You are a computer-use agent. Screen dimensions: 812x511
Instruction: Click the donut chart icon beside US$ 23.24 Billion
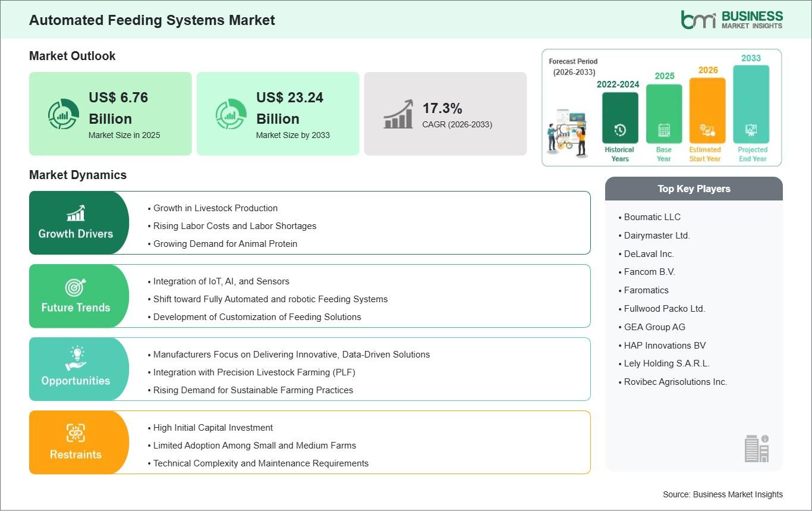pos(231,114)
